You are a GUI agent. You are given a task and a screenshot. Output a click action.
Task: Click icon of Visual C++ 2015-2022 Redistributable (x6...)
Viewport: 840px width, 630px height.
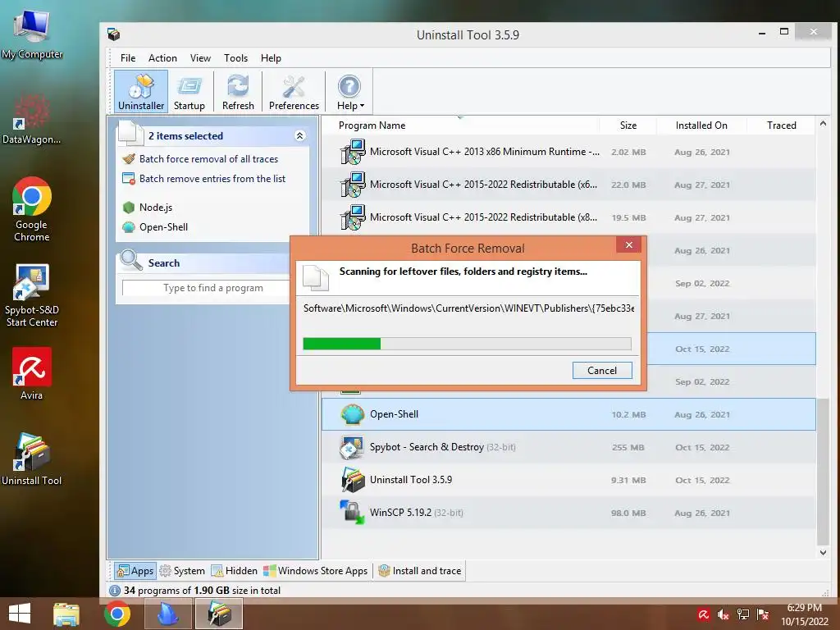[353, 185]
